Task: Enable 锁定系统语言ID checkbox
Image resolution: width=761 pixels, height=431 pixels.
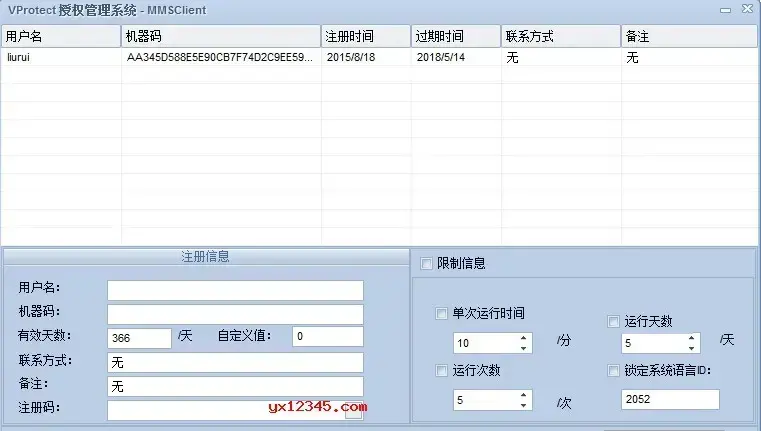Action: coord(613,371)
